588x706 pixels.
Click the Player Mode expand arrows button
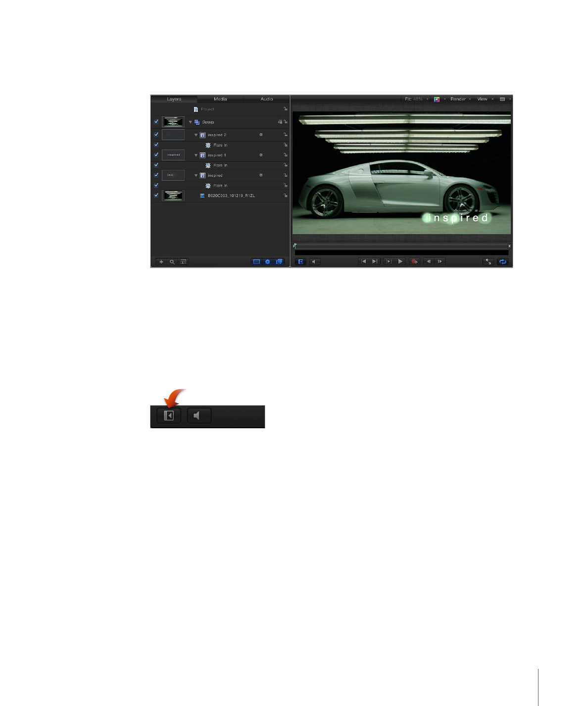489,262
